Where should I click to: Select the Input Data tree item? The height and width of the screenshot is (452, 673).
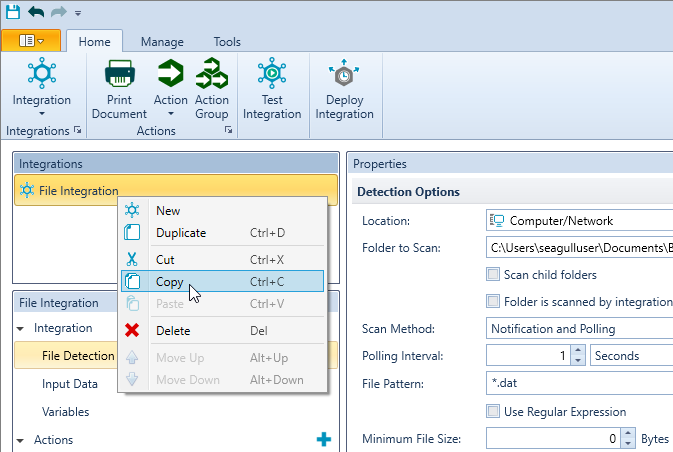[70, 384]
